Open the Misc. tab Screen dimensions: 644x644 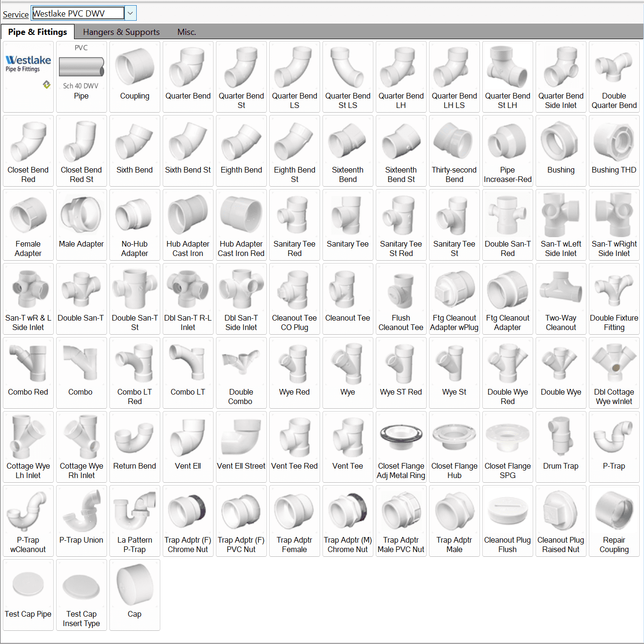187,32
